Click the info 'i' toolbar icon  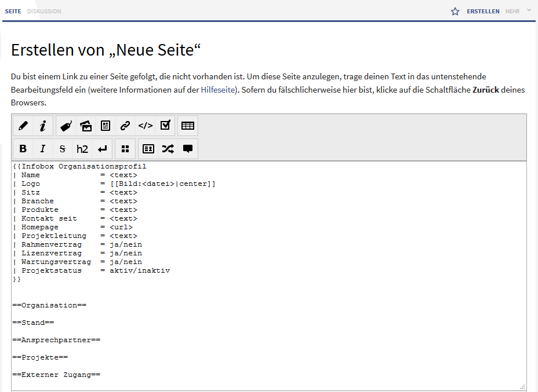pos(43,126)
